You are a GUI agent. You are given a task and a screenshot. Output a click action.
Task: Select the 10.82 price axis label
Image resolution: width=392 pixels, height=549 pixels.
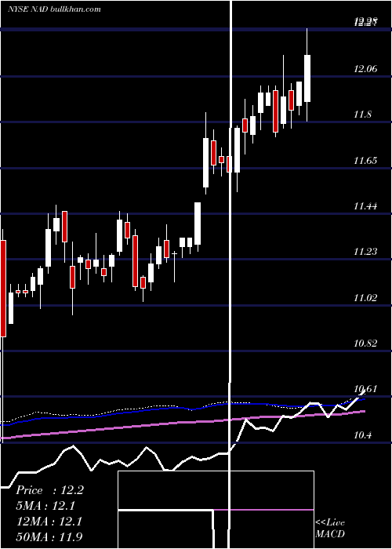click(x=365, y=344)
